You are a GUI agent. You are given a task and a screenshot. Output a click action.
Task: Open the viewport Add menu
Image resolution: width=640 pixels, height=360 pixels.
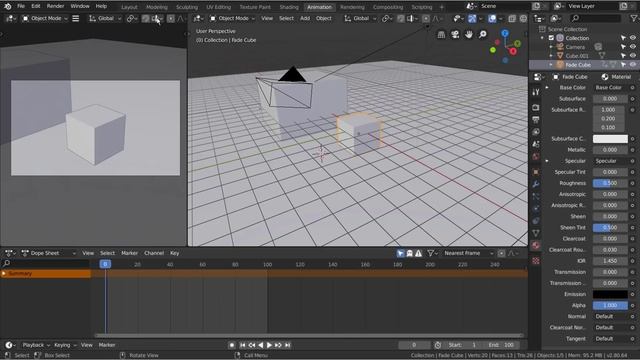click(305, 19)
